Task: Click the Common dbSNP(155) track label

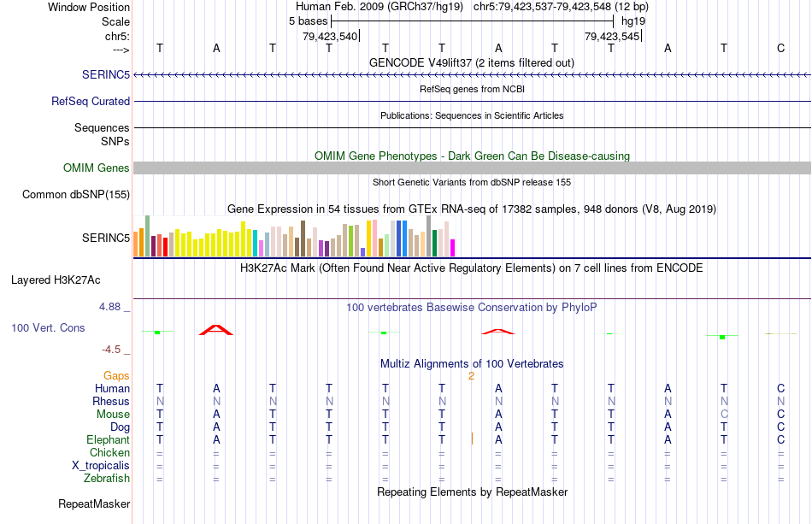Action: [75, 194]
